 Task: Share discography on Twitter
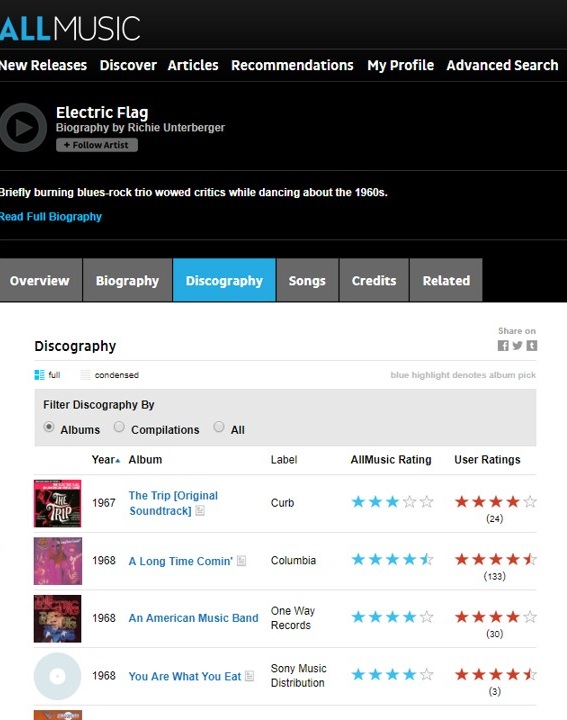(x=517, y=345)
